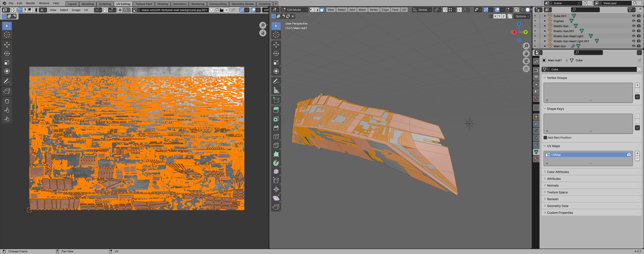Image resolution: width=644 pixels, height=254 pixels.
Task: Select the Smooth tool in 3D viewport
Action: click(276, 171)
